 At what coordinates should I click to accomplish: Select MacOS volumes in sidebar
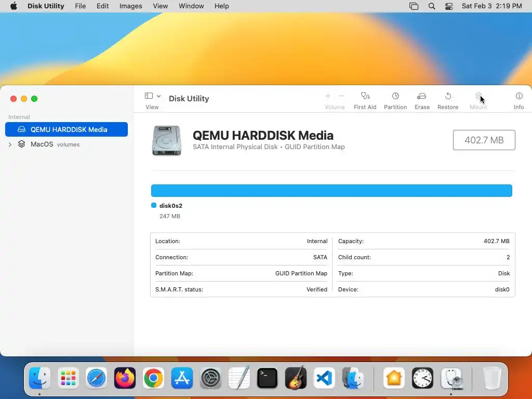coord(66,144)
